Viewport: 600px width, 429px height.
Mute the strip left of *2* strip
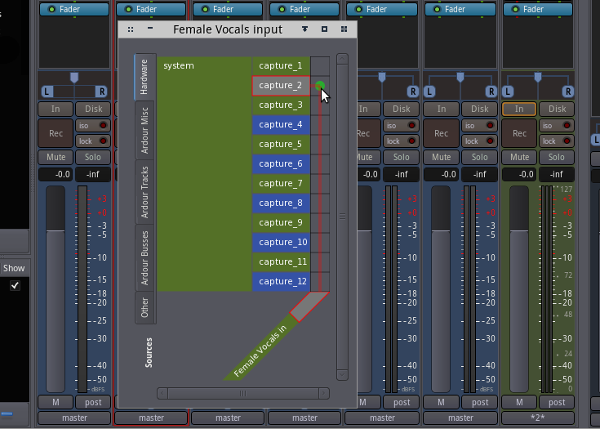(441, 157)
